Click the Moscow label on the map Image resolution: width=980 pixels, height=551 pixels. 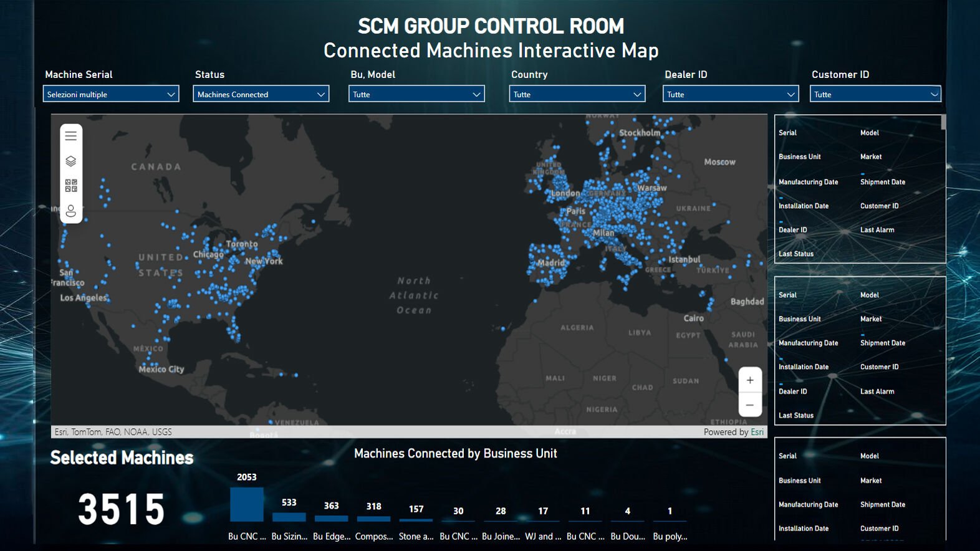click(720, 162)
